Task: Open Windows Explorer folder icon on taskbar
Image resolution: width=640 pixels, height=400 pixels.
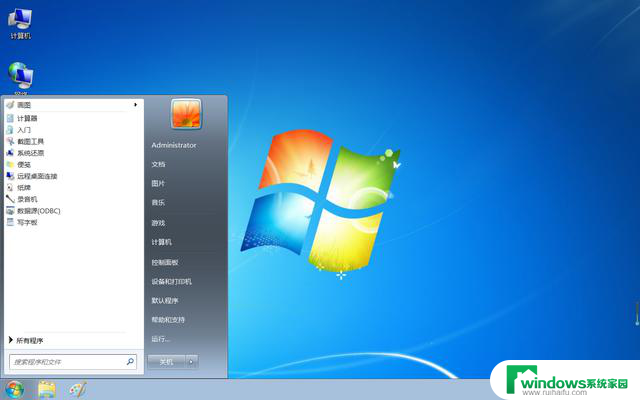Action: pyautogui.click(x=47, y=390)
